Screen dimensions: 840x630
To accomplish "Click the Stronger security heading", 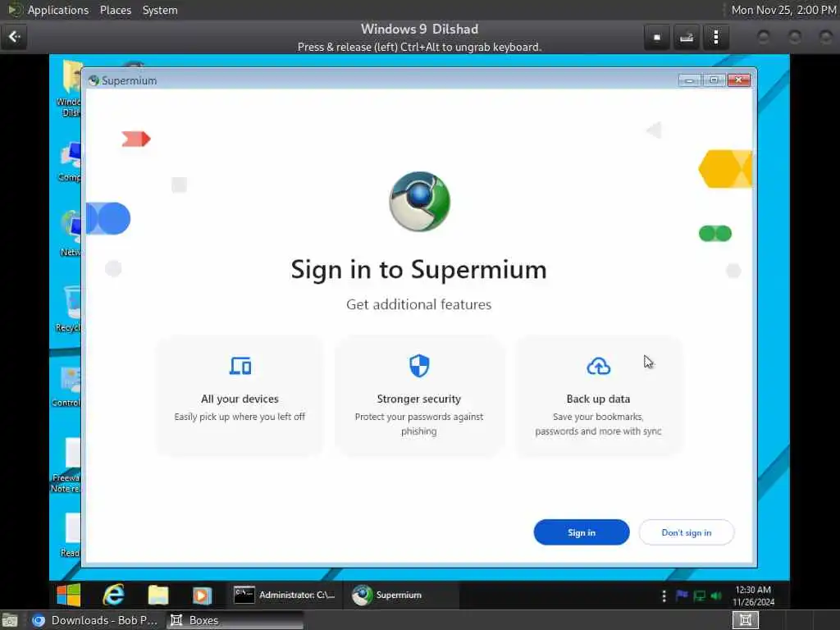I will click(x=419, y=399).
